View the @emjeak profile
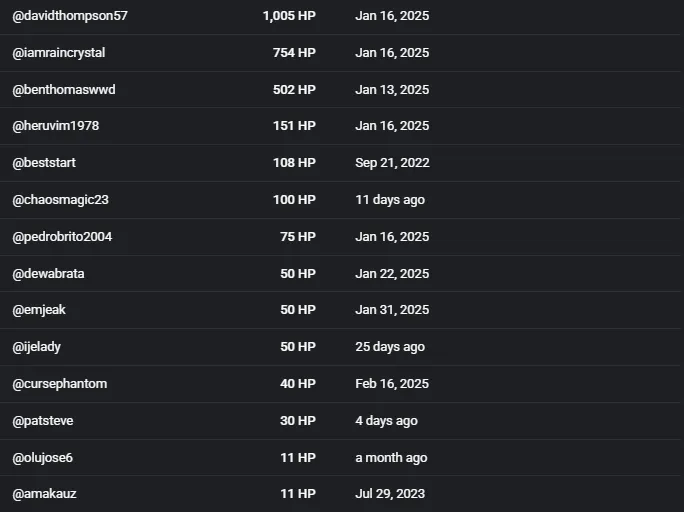Viewport: 684px width, 512px height. [39, 310]
